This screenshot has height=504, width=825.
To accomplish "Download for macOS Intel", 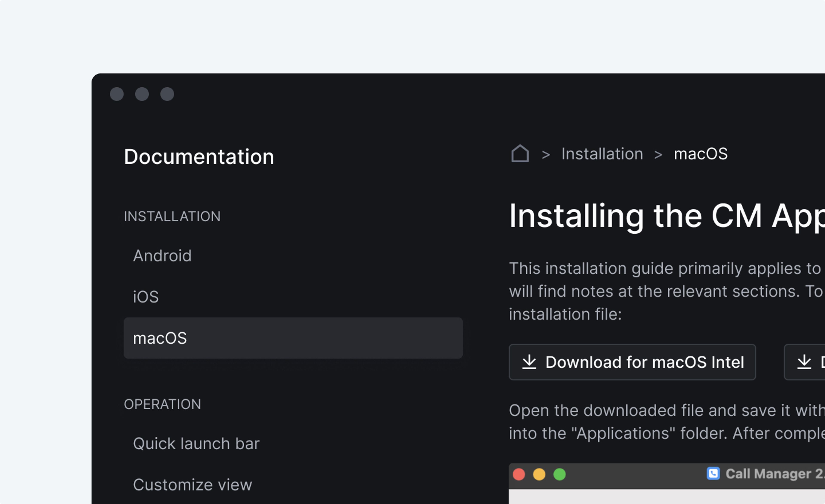I will [x=632, y=362].
